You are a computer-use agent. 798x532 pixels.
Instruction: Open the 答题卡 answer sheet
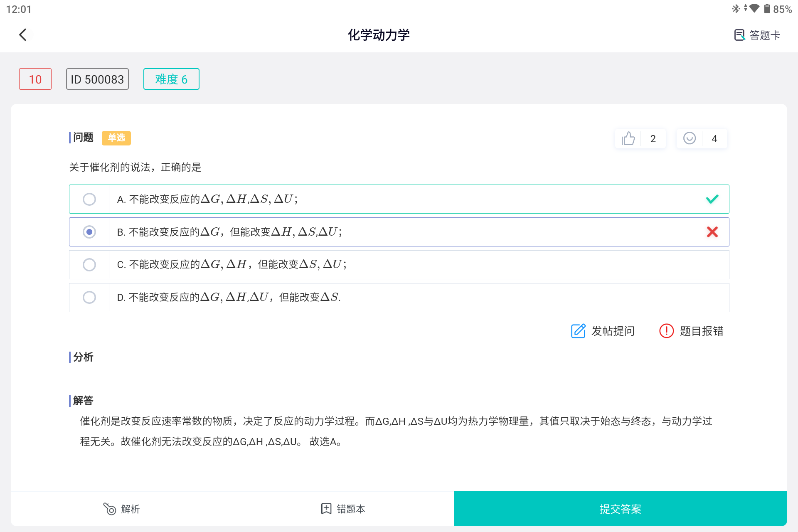click(757, 35)
